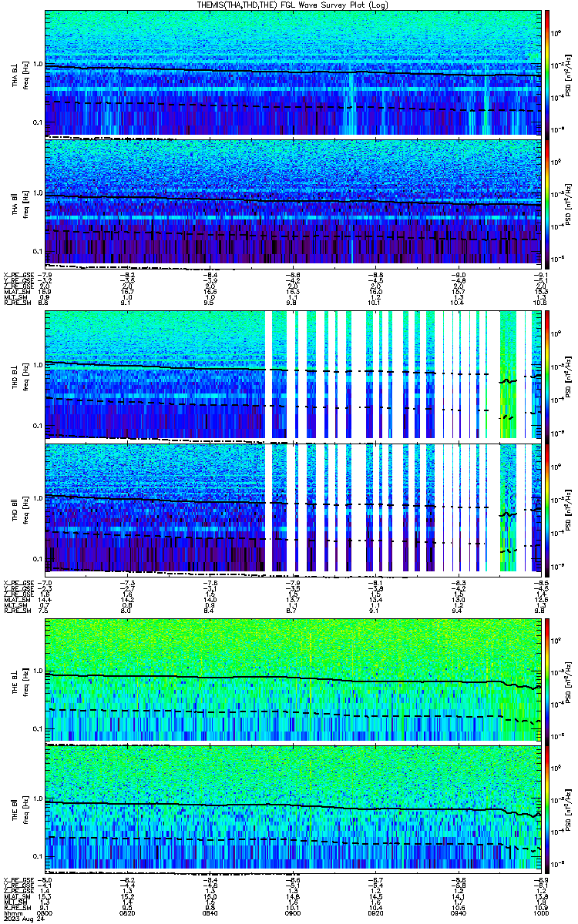Click the MLT_SM row label under THE panels
The image size is (578, 924).
pos(14,902)
